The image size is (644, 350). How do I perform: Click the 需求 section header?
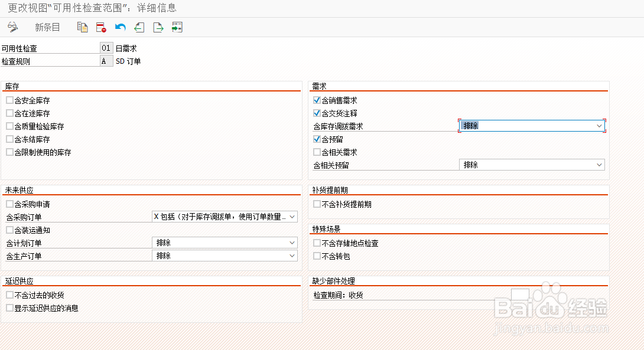tap(319, 86)
